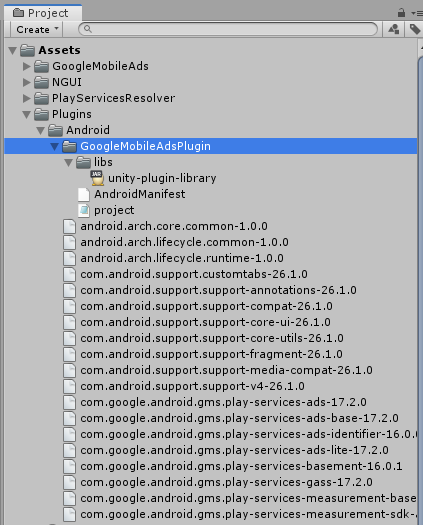The image size is (423, 525).
Task: Select the Plugins folder icon
Action: pos(41,114)
